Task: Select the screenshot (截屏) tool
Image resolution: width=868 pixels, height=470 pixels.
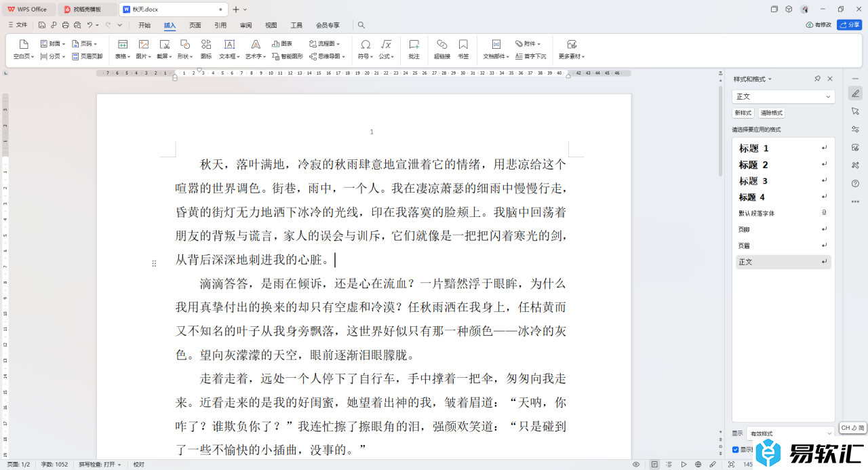Action: 164,50
